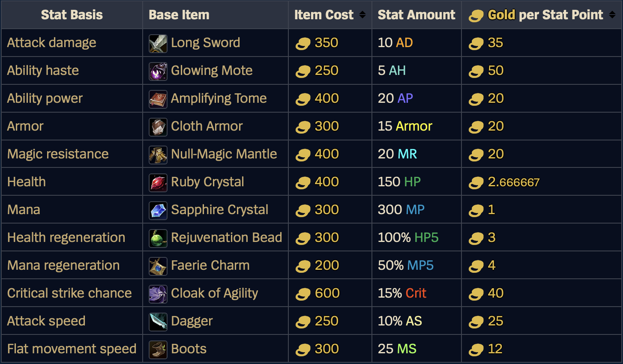This screenshot has width=623, height=364.
Task: Click the Boots item icon
Action: pyautogui.click(x=158, y=350)
